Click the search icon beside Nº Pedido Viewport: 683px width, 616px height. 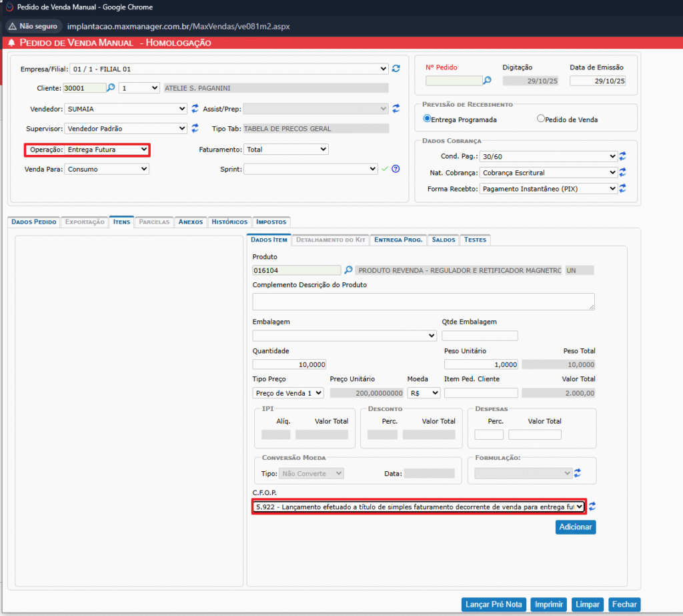[x=488, y=81]
